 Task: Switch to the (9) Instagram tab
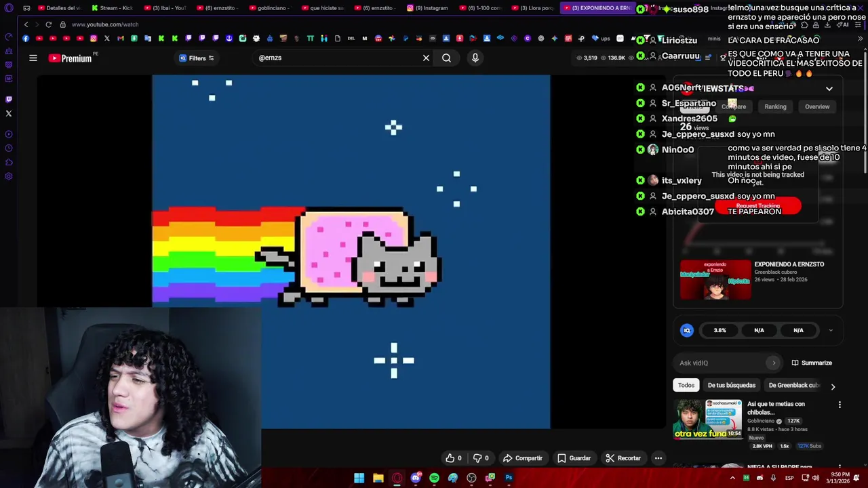429,8
